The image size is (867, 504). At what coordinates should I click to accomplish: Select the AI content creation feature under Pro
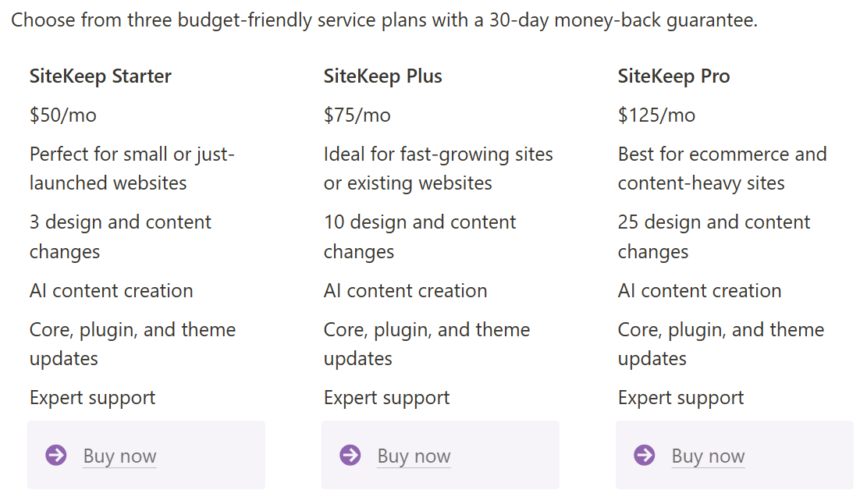point(699,290)
